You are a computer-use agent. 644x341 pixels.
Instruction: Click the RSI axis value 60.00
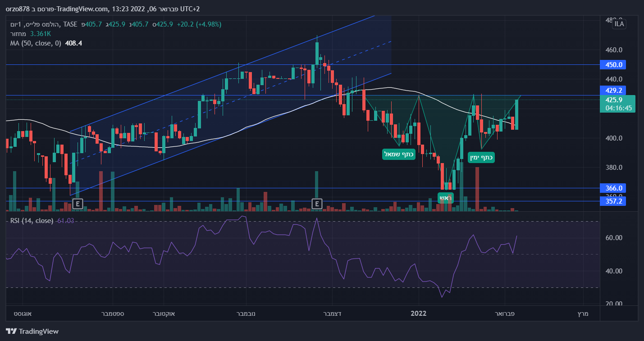(614, 238)
